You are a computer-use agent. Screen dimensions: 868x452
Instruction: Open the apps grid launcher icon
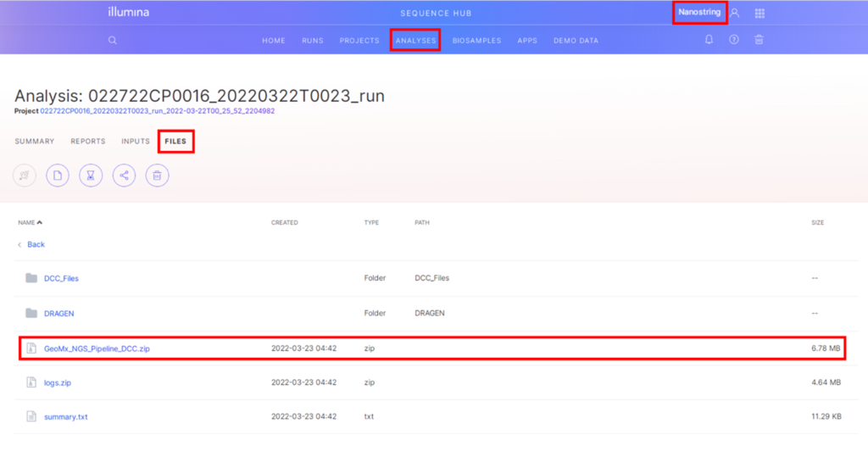tap(759, 14)
